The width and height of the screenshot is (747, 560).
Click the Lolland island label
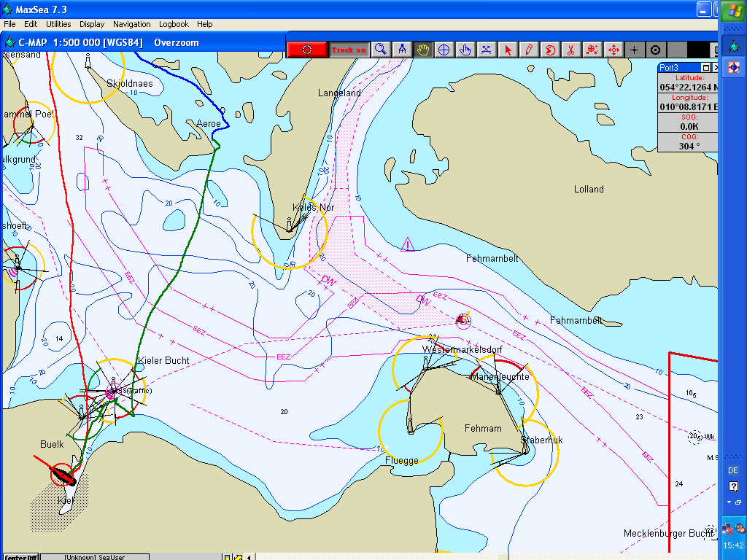click(589, 189)
